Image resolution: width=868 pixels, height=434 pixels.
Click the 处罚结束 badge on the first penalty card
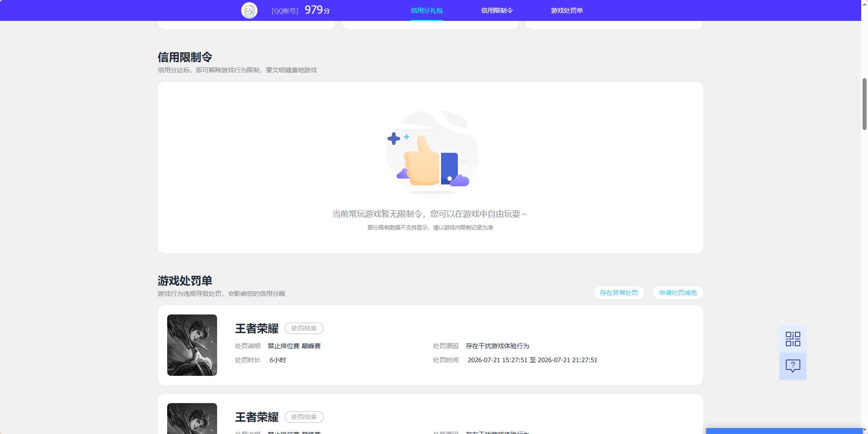(x=304, y=328)
